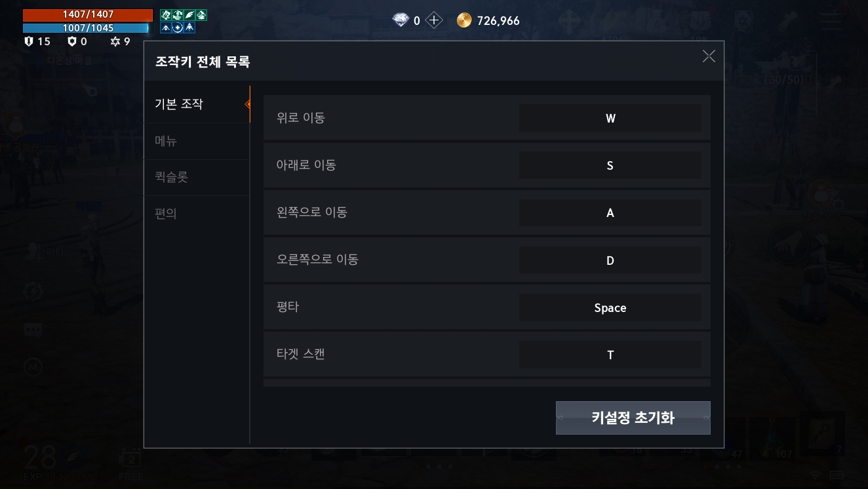
Task: Open the hamburger menu at top right
Action: pos(831,20)
